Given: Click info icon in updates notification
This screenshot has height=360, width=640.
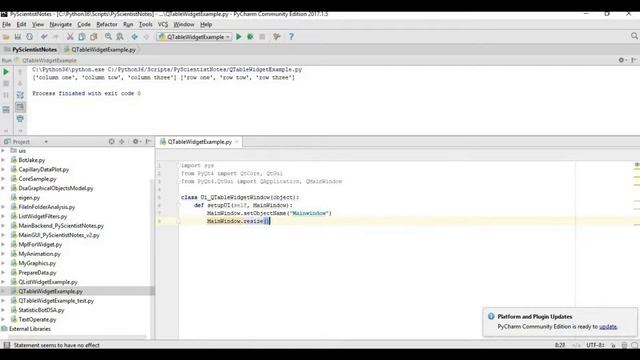Looking at the screenshot, I should coord(491,316).
